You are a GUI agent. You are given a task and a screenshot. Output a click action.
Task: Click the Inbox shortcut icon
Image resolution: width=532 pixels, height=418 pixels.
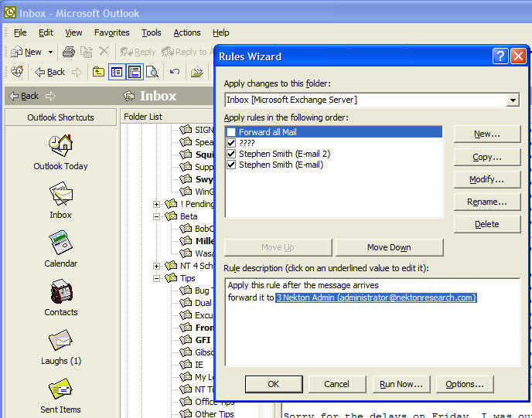pos(60,194)
